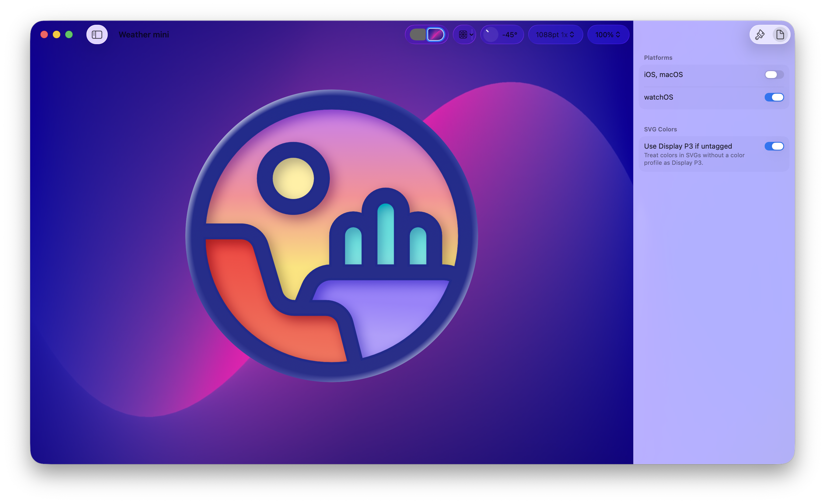Open the grid overlay options chevron
This screenshot has height=504, width=825.
(x=471, y=34)
